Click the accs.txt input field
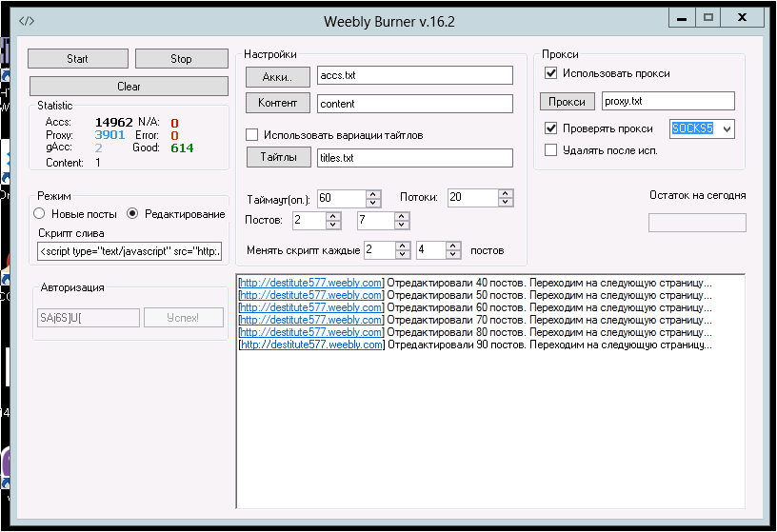777x532 pixels. coord(415,75)
